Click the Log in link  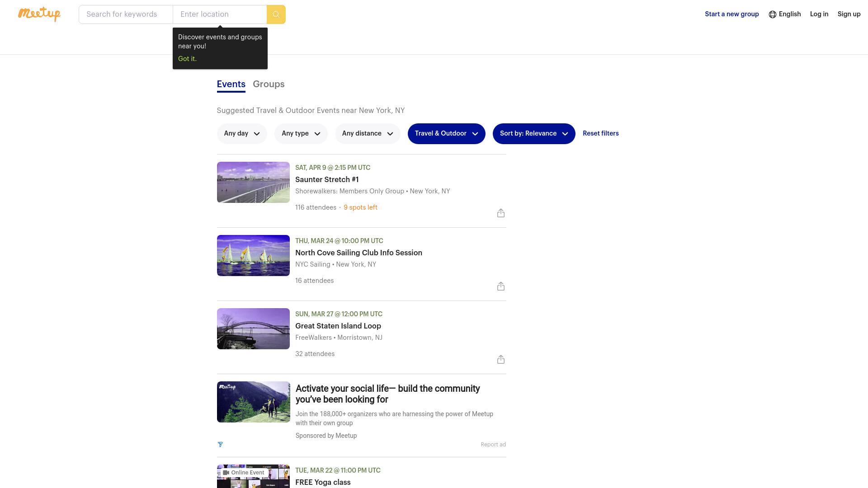pos(819,14)
